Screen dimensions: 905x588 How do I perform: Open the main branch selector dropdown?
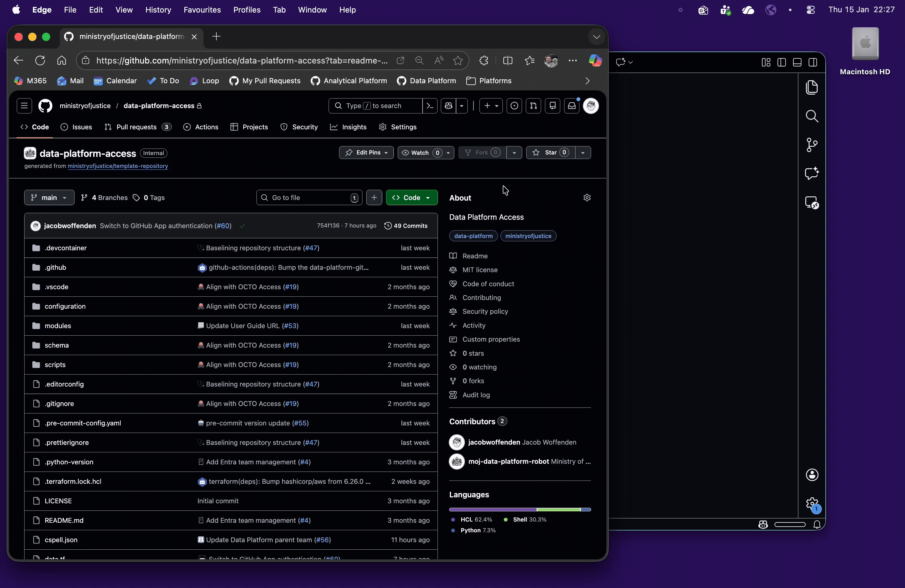[x=49, y=197]
